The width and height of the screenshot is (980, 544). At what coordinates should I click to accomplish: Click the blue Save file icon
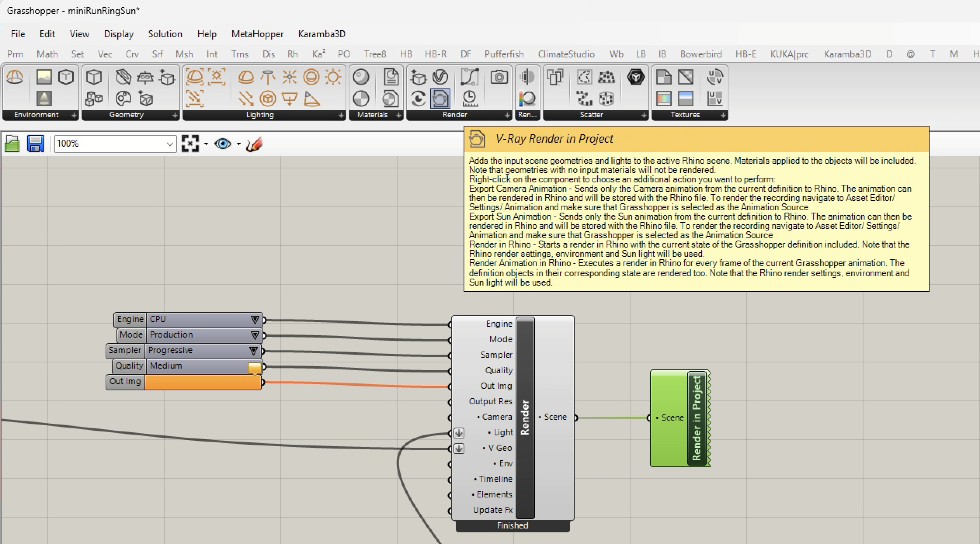click(x=35, y=144)
